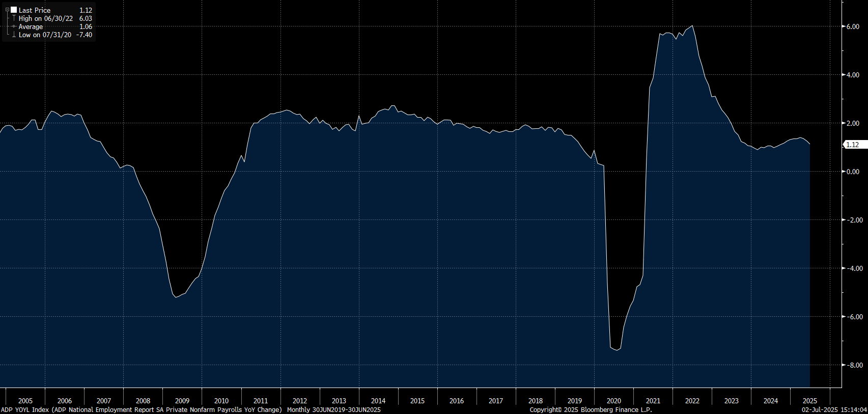Click the white Last Price color swatch
This screenshot has height=414, width=868.
14,10
